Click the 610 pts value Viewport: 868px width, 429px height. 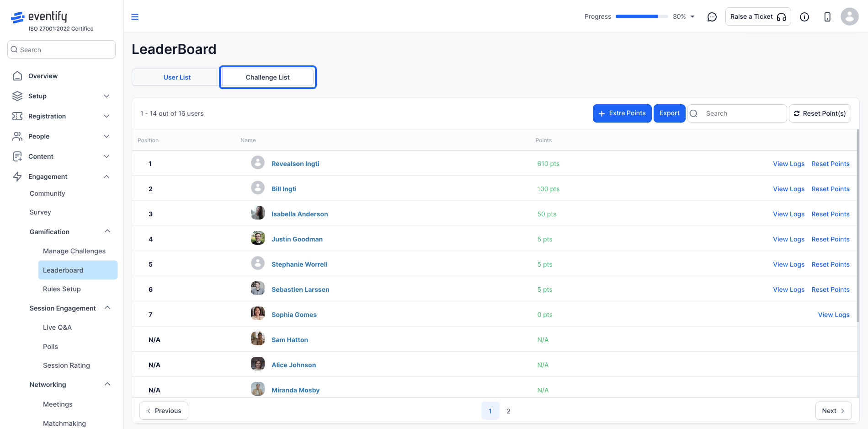(x=548, y=164)
